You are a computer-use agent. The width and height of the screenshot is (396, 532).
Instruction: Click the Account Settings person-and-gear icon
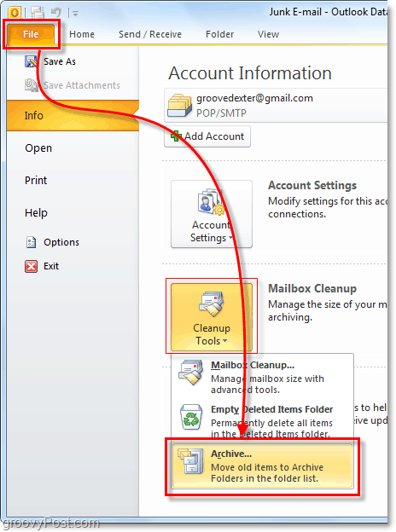pyautogui.click(x=212, y=203)
